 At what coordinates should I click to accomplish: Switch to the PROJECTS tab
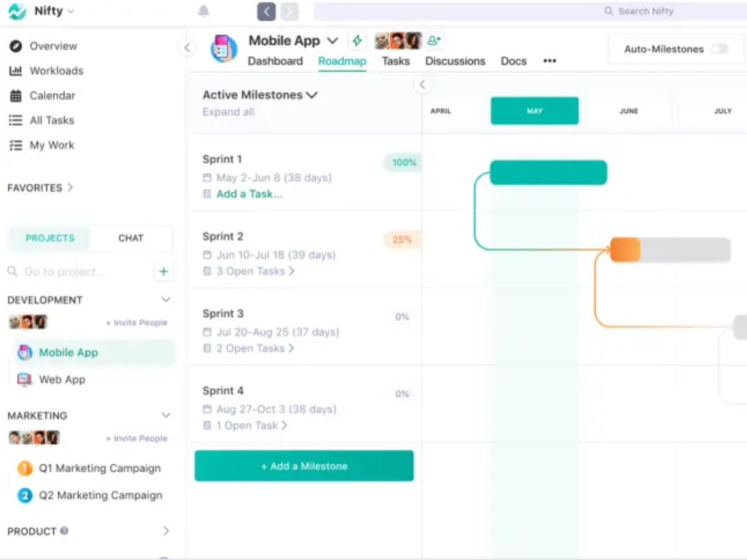tap(50, 238)
